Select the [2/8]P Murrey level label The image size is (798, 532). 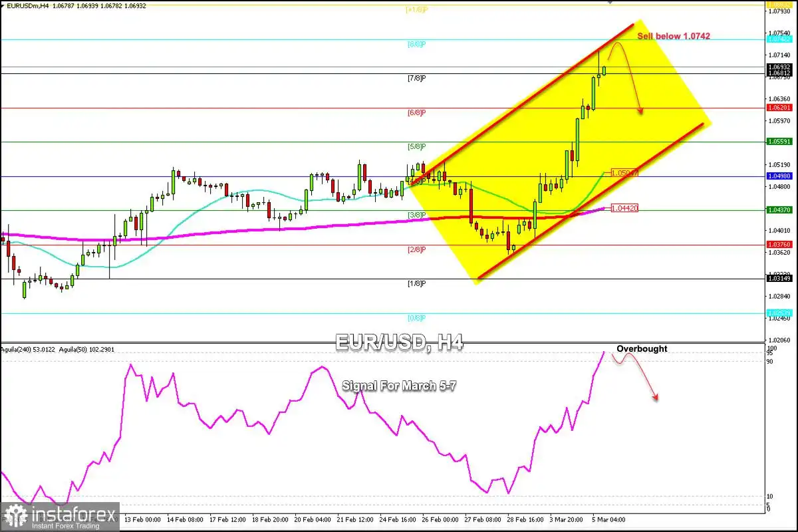pos(416,249)
